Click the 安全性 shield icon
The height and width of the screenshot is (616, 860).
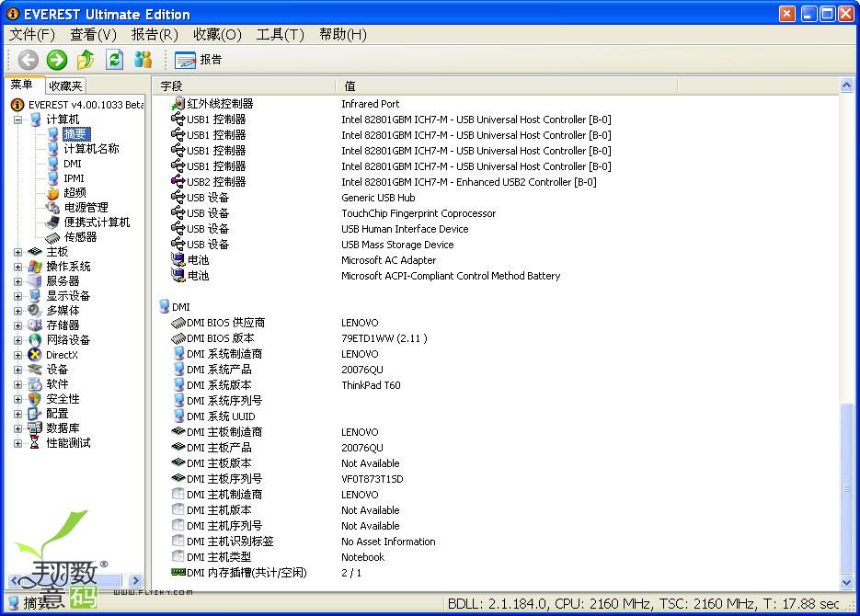(35, 399)
